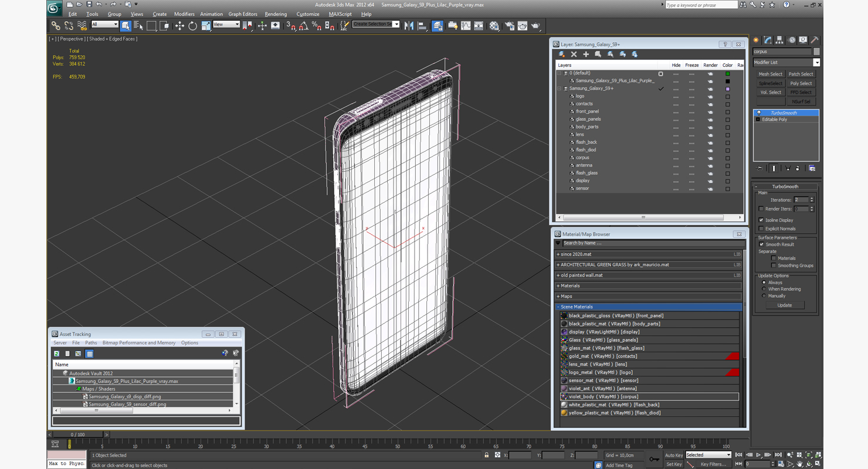Click Pan View hand icon
This screenshot has width=868, height=469.
pyautogui.click(x=799, y=464)
